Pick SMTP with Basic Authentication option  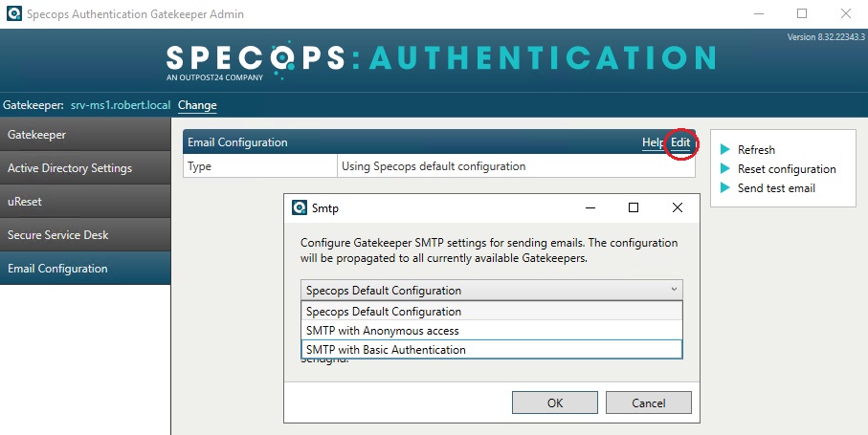coord(492,349)
